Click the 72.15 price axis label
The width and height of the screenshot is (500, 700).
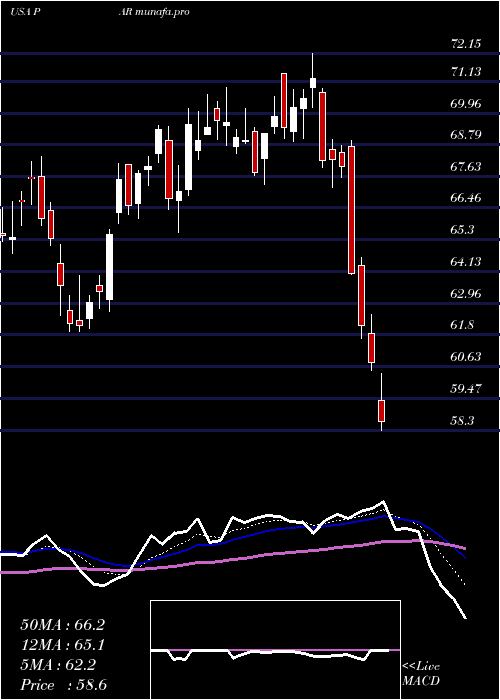466,44
